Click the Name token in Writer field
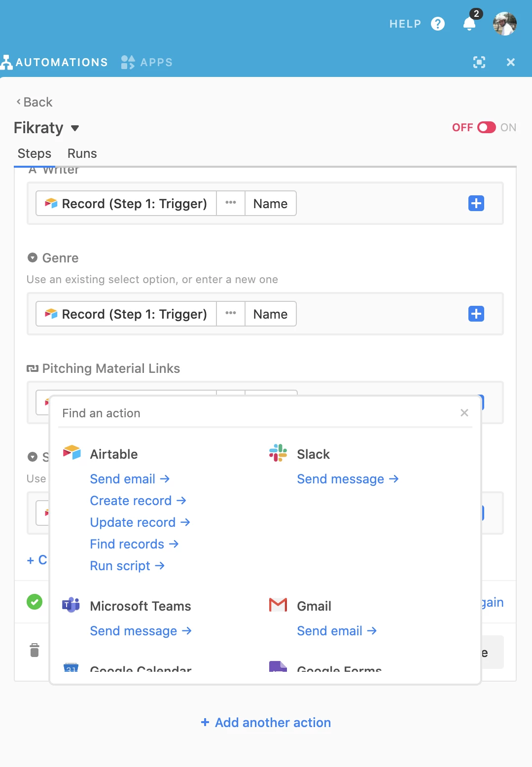Viewport: 532px width, 767px height. (x=271, y=204)
